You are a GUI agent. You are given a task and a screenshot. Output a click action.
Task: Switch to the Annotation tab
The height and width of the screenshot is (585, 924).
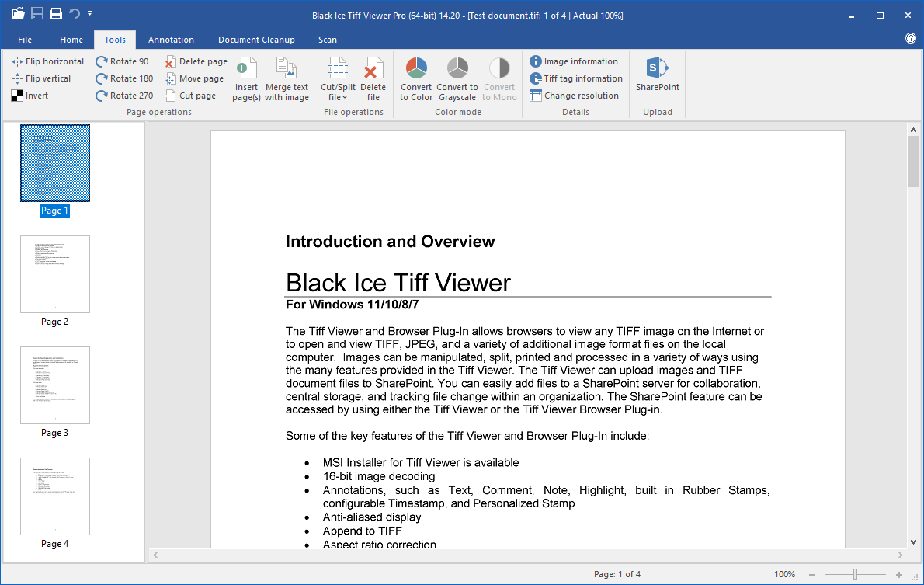click(x=171, y=40)
